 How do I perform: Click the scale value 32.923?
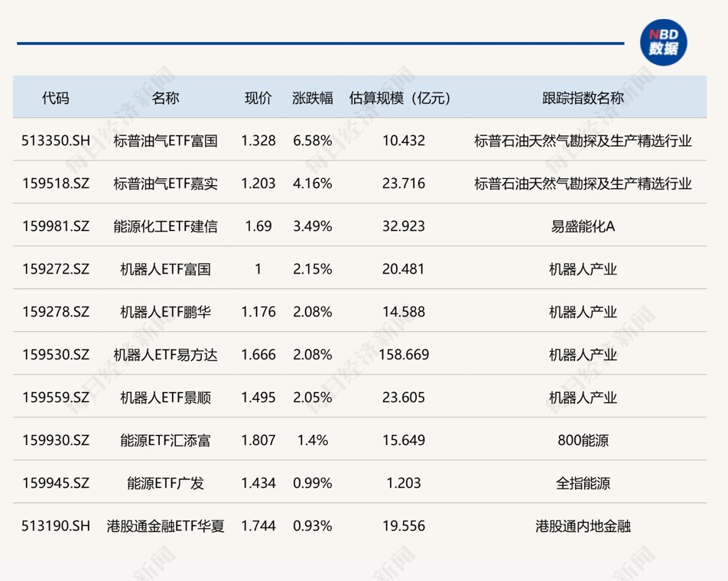[x=404, y=226]
